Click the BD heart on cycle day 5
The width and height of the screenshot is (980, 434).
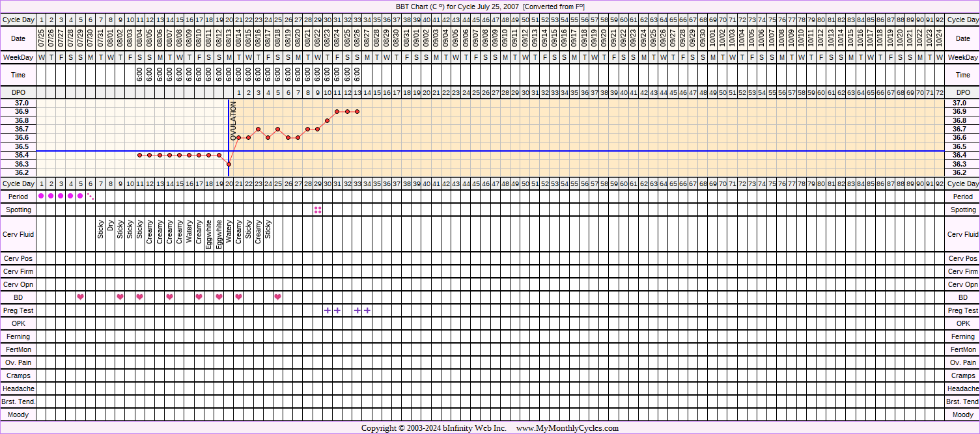pyautogui.click(x=81, y=297)
